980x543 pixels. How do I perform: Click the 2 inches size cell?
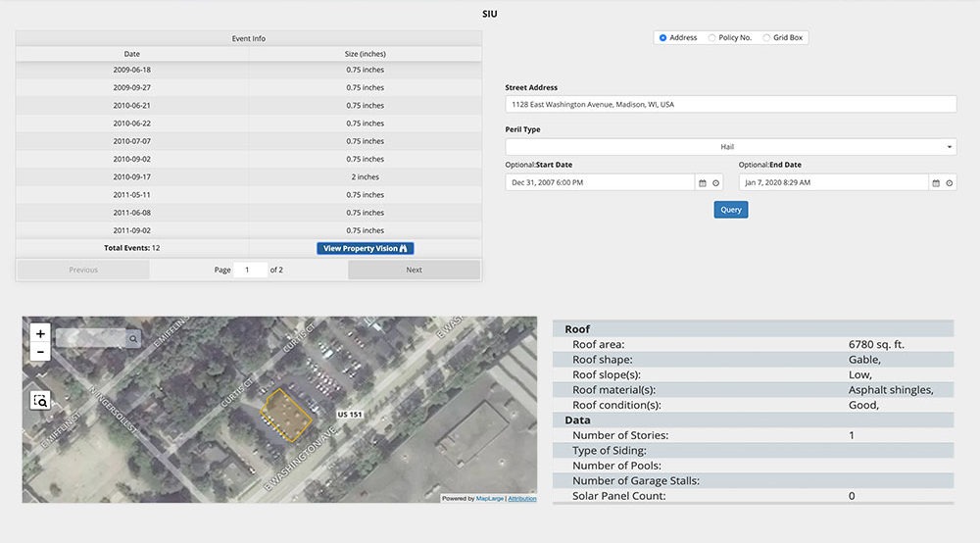point(365,176)
